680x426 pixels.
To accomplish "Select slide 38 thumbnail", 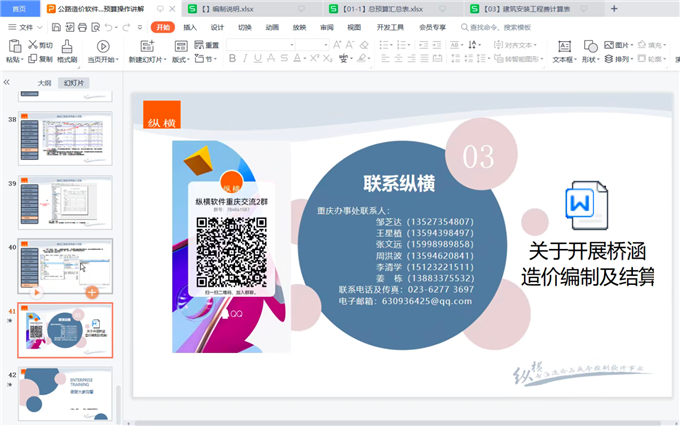I will [x=65, y=138].
